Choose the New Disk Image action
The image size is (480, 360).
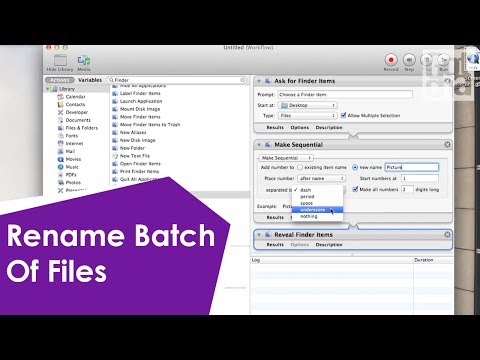(137, 140)
